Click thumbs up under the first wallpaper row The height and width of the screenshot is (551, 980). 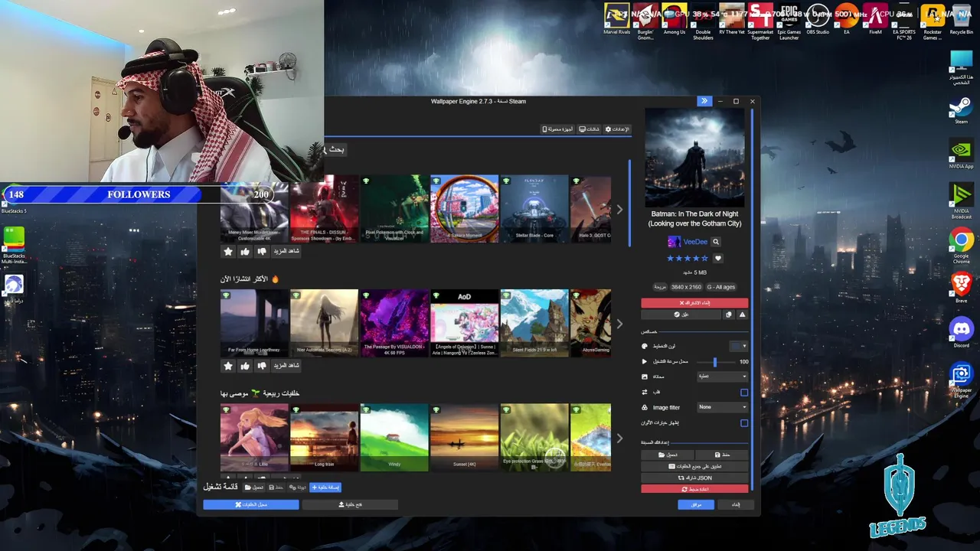(245, 251)
